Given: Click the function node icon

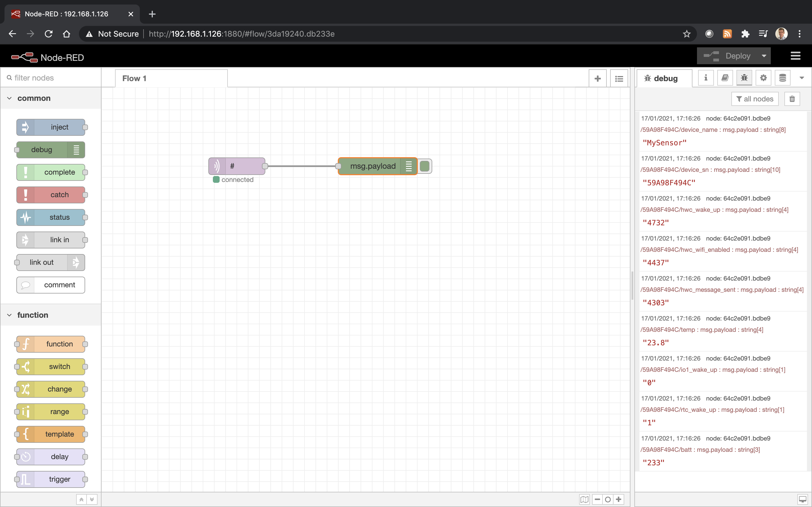Looking at the screenshot, I should pyautogui.click(x=27, y=344).
